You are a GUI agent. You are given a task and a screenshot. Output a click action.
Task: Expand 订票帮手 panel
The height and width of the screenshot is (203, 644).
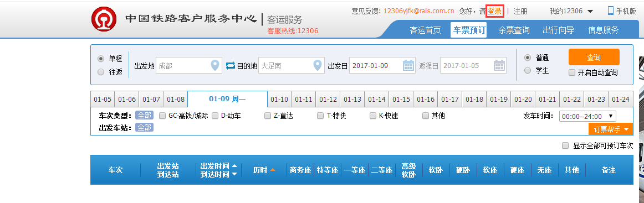(611, 129)
